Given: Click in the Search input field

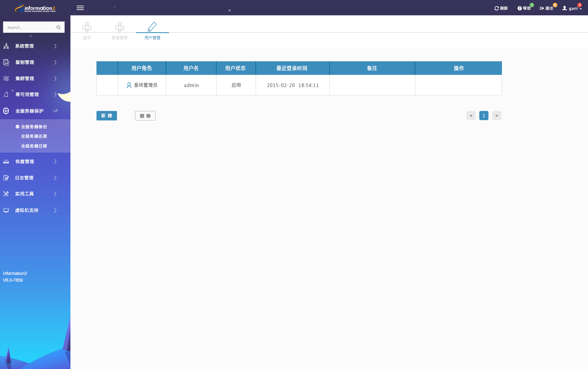Looking at the screenshot, I should click(29, 27).
